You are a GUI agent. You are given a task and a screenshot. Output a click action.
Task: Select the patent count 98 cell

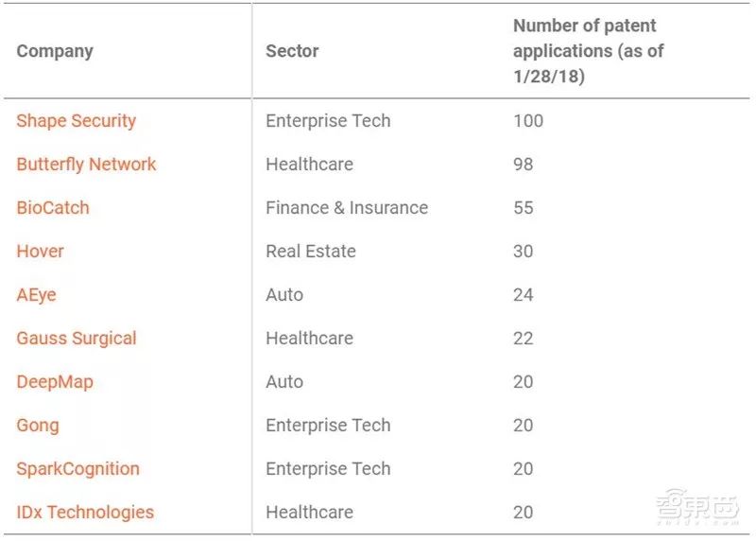(524, 165)
